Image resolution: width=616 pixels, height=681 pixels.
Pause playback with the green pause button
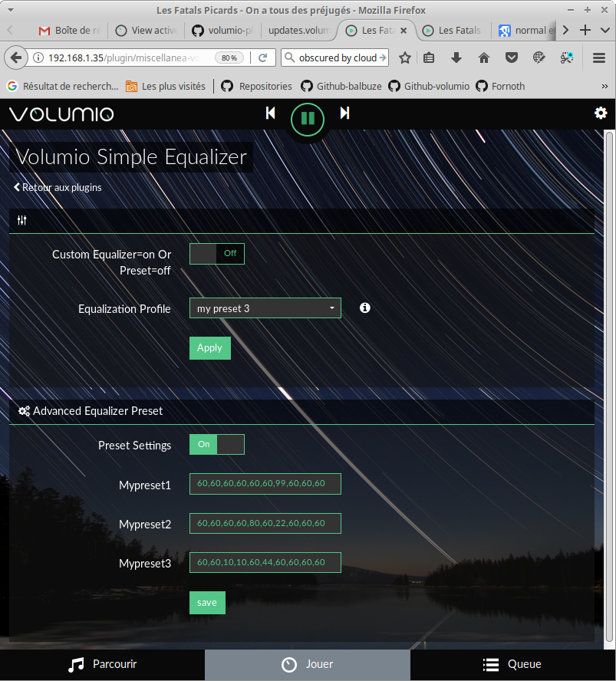click(x=308, y=119)
